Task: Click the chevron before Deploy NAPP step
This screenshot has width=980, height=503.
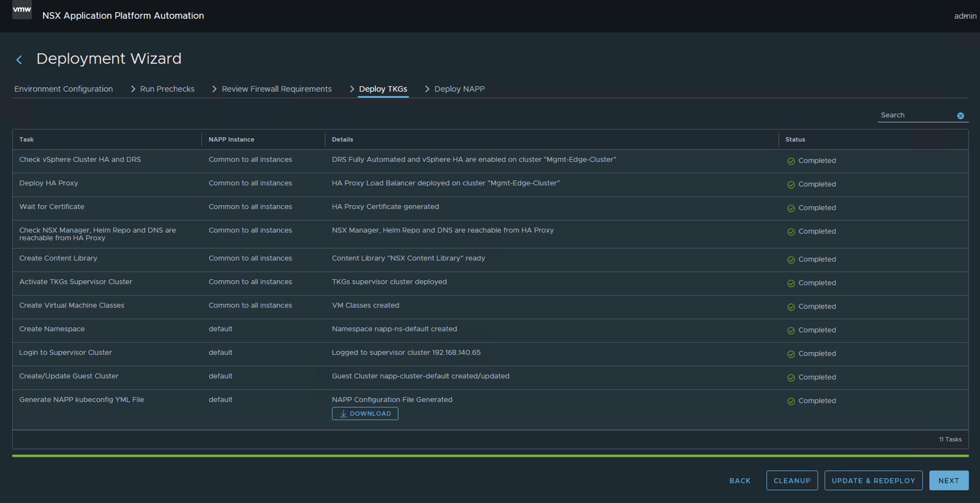Action: 427,89
